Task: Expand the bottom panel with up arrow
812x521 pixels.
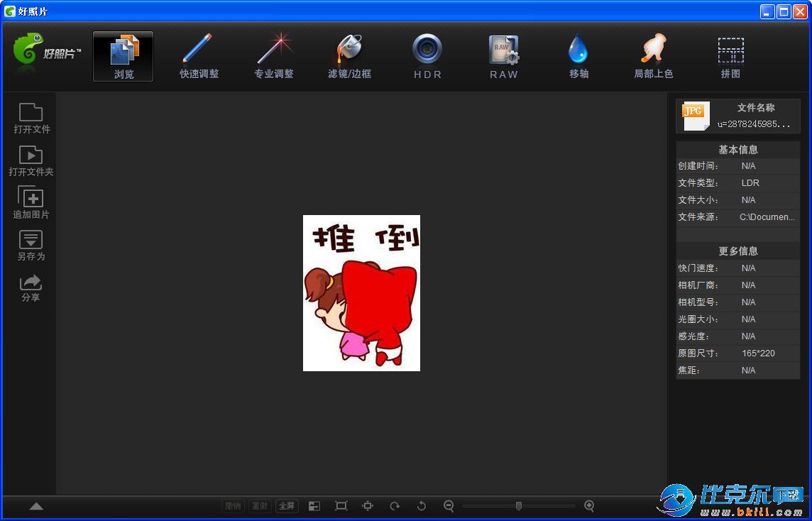Action: point(36,506)
